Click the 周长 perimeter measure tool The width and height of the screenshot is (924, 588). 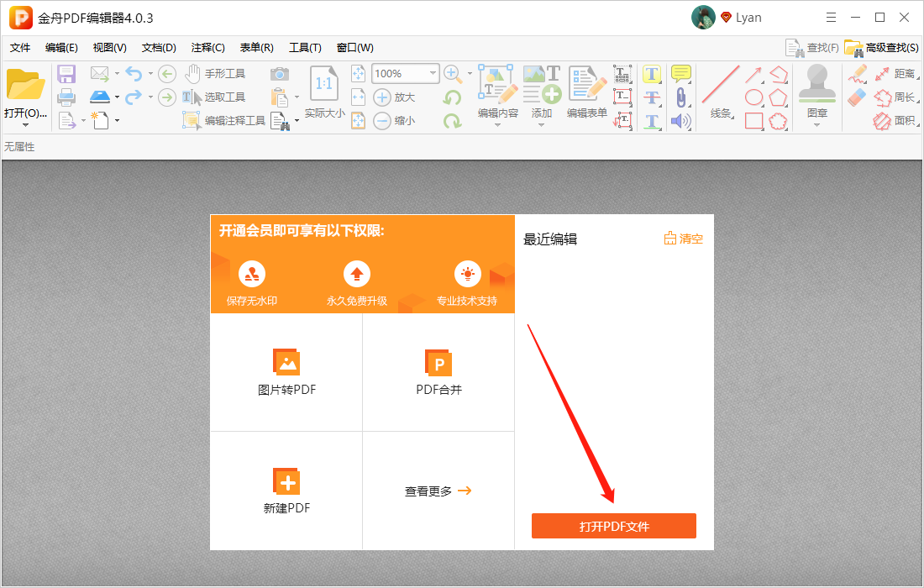(x=895, y=97)
